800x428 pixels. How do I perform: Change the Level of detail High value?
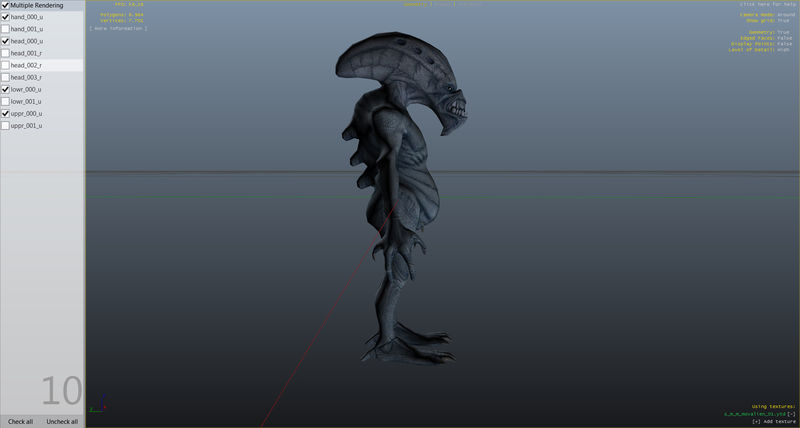[x=785, y=49]
